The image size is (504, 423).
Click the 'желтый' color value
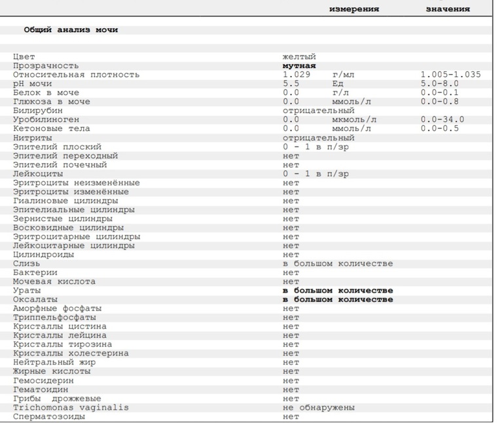299,57
